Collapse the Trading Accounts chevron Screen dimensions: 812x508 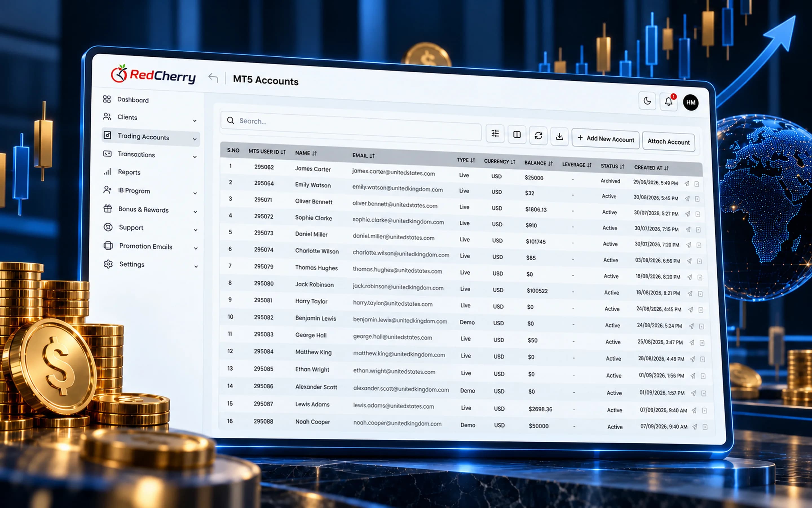195,139
